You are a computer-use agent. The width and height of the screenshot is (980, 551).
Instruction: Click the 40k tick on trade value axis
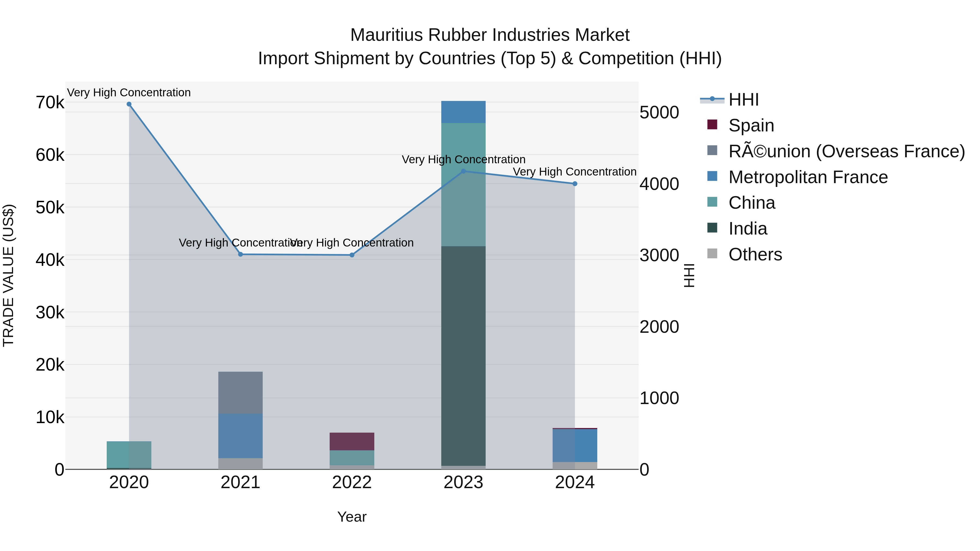click(50, 260)
